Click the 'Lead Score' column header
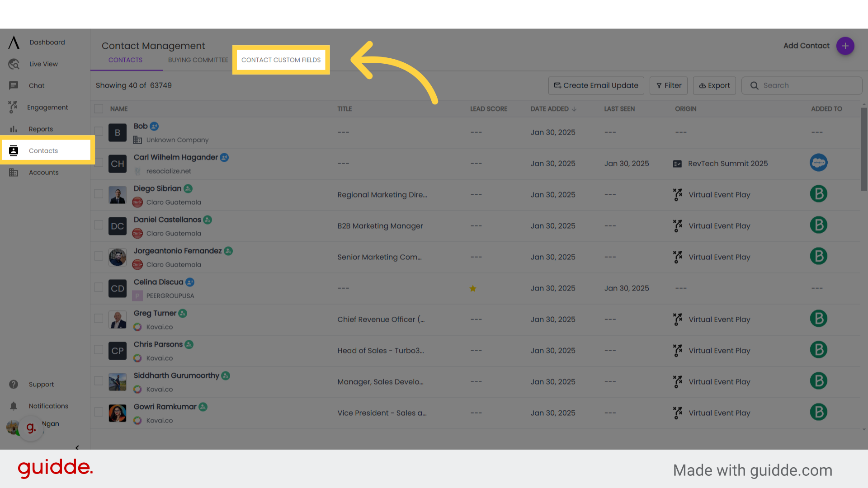868x488 pixels. click(x=489, y=109)
